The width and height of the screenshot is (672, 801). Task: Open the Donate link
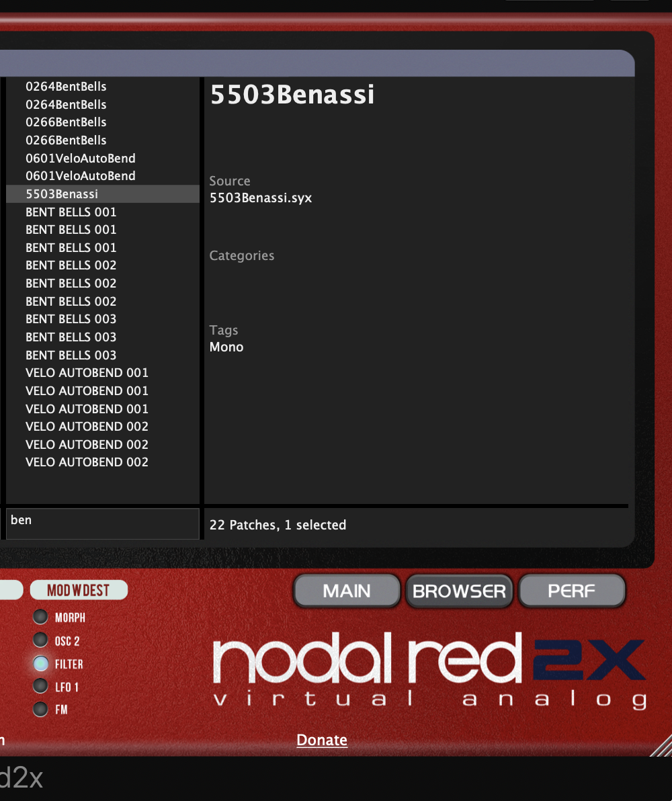point(322,740)
